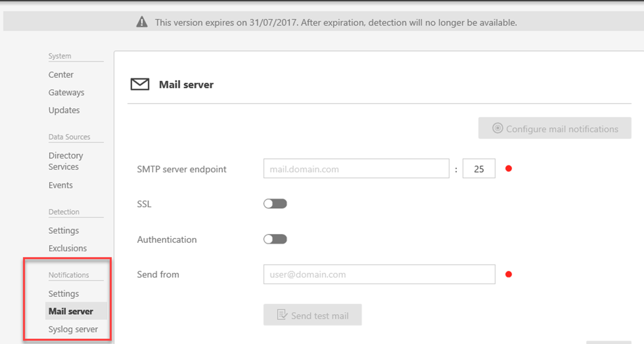Click the Mail server page heading
This screenshot has height=344, width=644.
coord(186,85)
